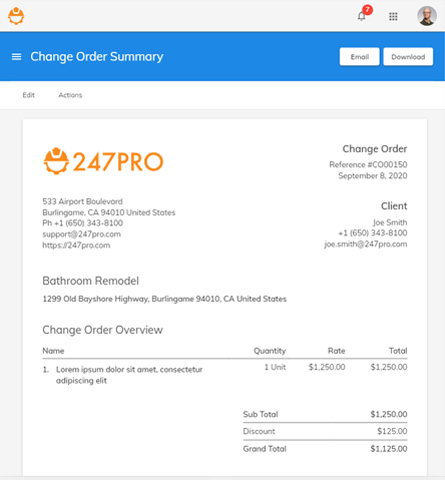Viewport: 445px width, 480px height.
Task: Click the Rate column header
Action: (336, 351)
